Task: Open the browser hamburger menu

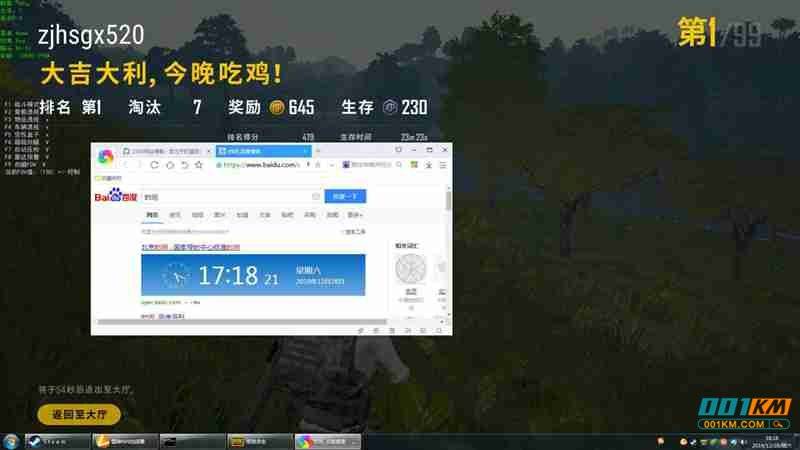Action: [443, 165]
